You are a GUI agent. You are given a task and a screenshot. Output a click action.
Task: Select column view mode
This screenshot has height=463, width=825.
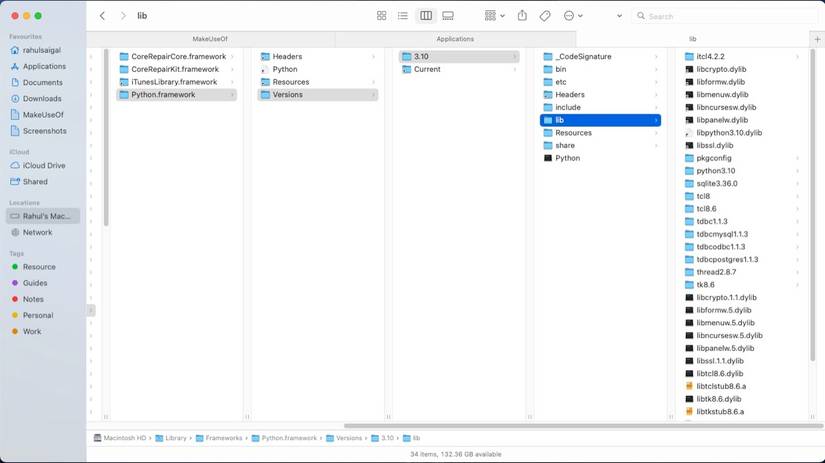pos(426,16)
